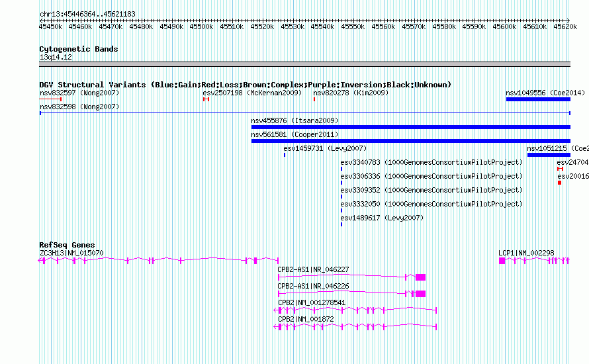The image size is (589, 364).
Task: Click the 45600k ruler tick label
Action: (504, 27)
